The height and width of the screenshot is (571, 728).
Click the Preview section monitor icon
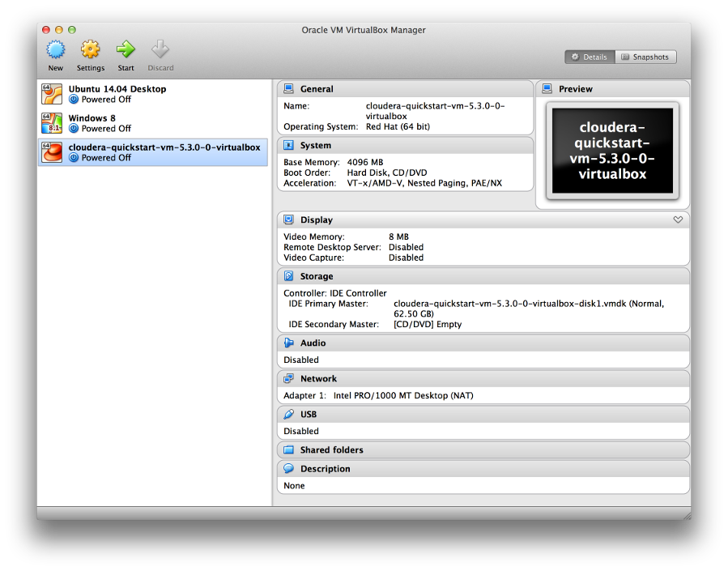click(547, 88)
